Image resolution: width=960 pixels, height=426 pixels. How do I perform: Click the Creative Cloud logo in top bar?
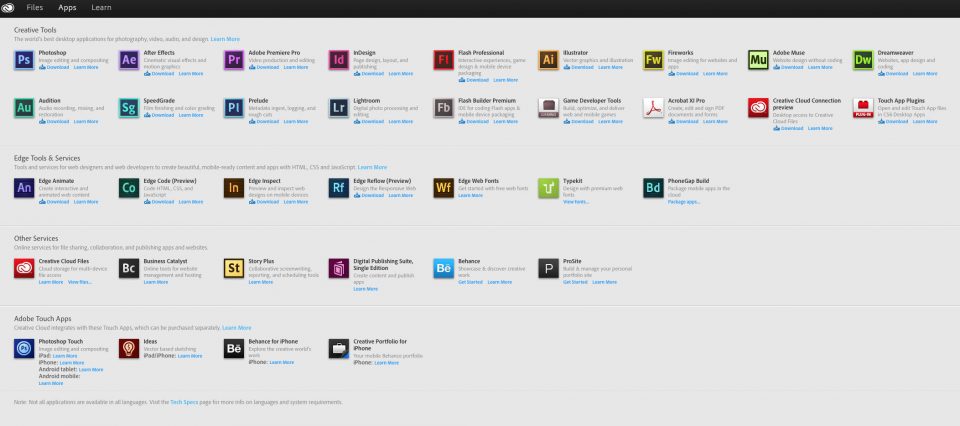click(7, 8)
